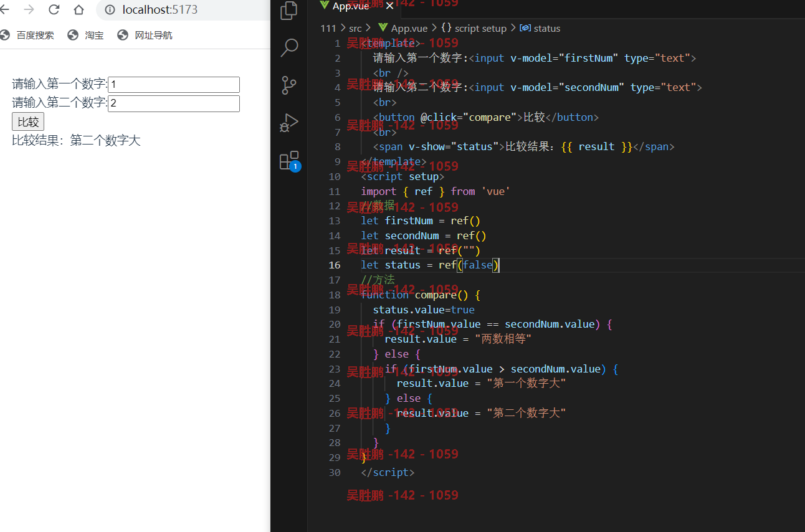Click the script setup breadcrumb
Image resolution: width=805 pixels, height=532 pixels.
point(474,29)
